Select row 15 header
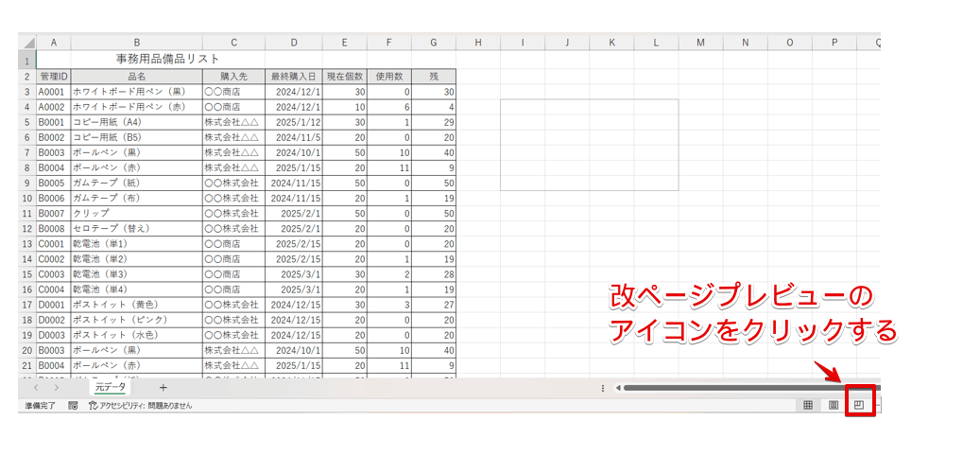The width and height of the screenshot is (980, 456). pyautogui.click(x=27, y=274)
